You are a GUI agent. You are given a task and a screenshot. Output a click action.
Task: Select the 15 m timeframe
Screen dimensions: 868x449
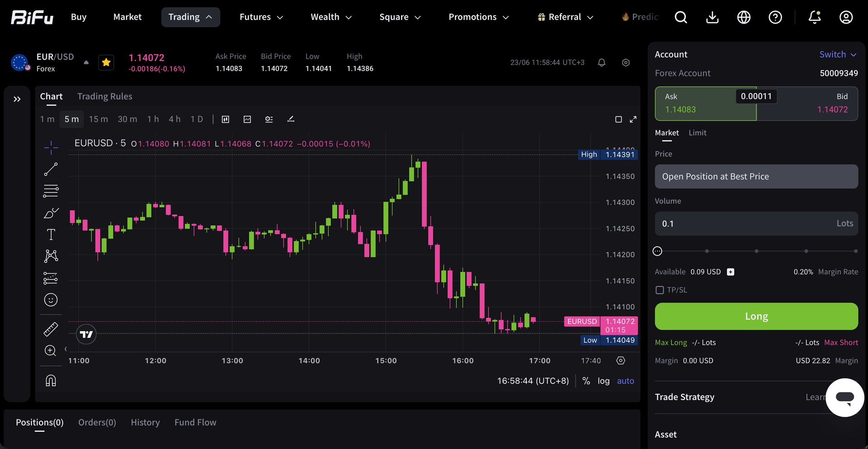98,119
